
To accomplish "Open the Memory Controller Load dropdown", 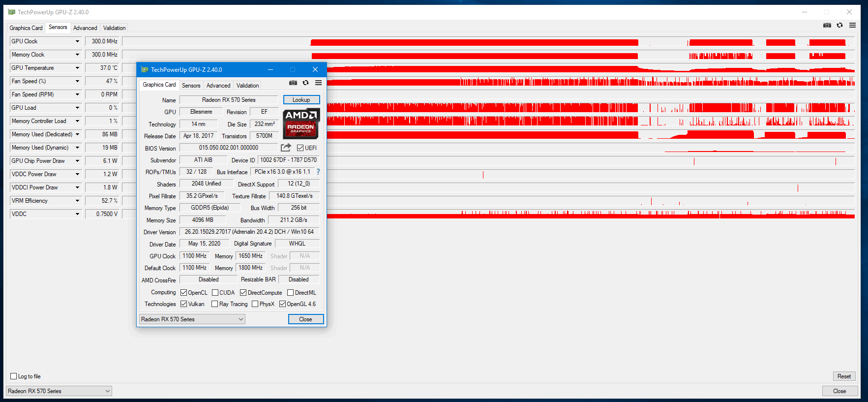I will (x=77, y=121).
